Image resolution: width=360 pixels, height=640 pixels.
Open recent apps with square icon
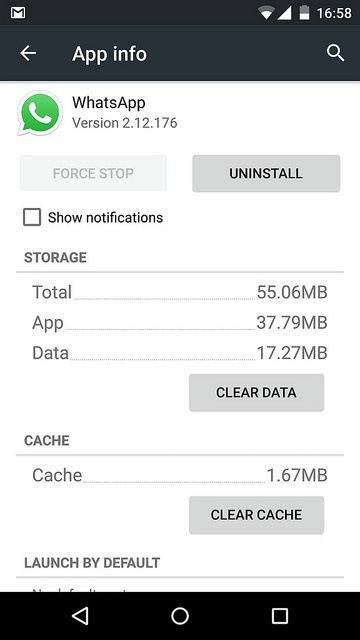coord(280,616)
